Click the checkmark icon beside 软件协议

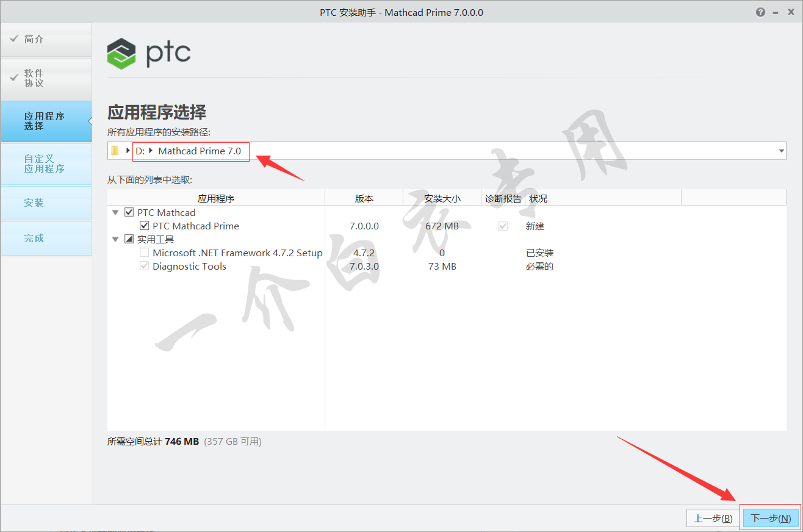14,78
